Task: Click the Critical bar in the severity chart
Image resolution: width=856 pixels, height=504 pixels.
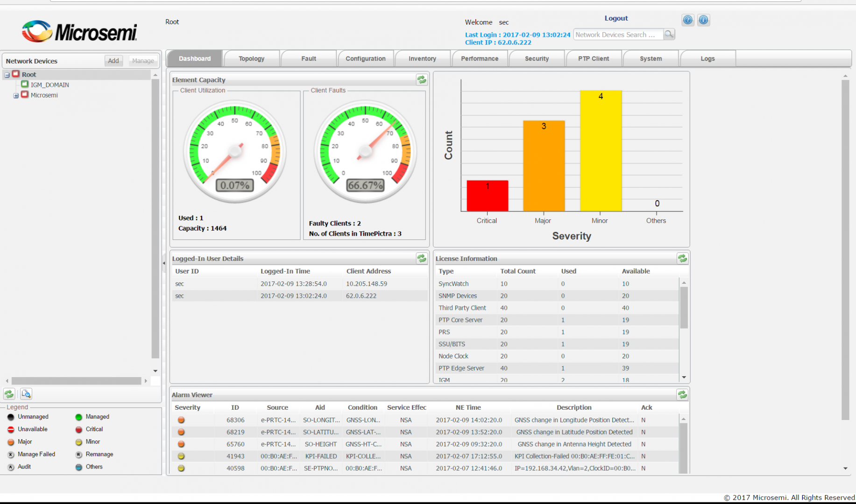Action: [487, 196]
